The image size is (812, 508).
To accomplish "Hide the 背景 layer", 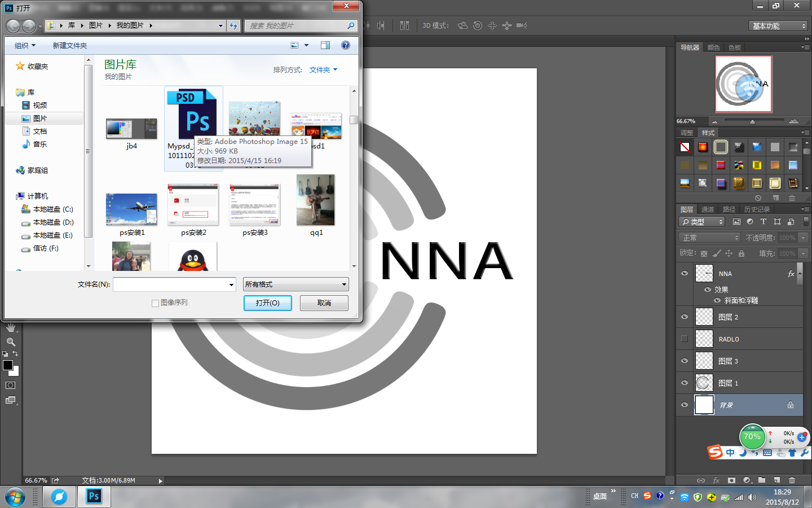I will coord(685,405).
